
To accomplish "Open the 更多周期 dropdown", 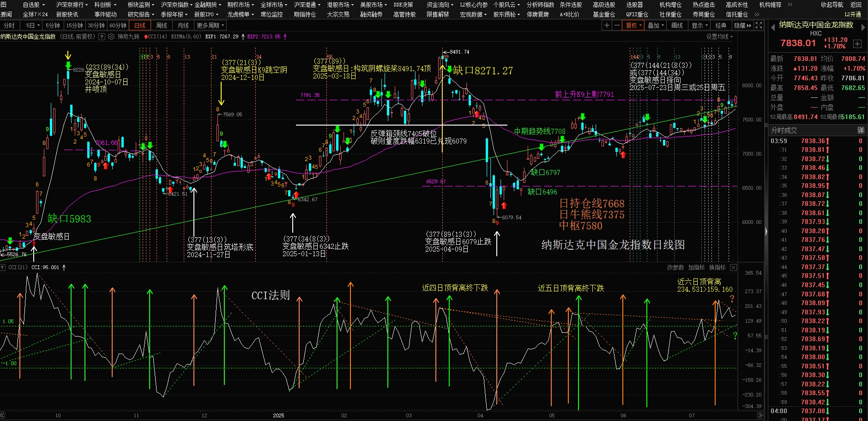I will [x=210, y=25].
